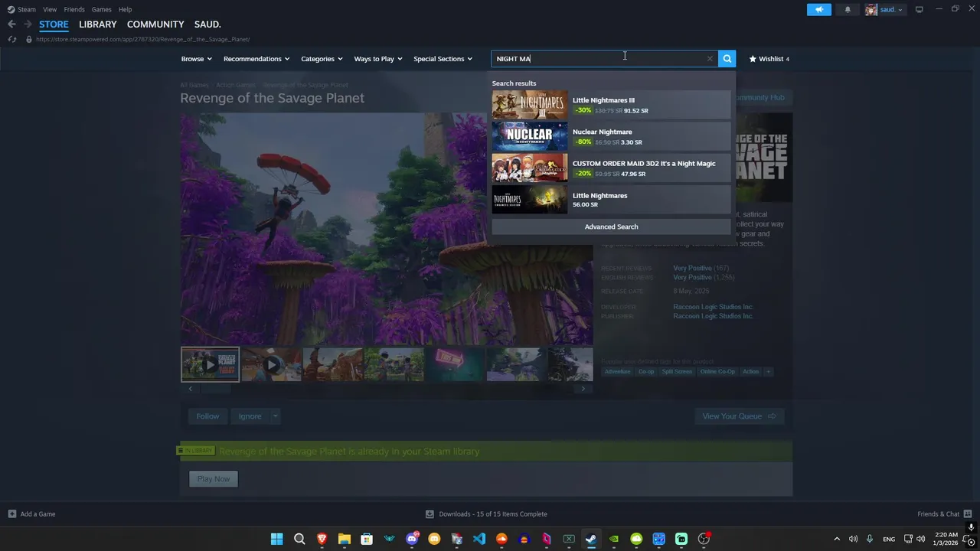The image size is (980, 551).
Task: Open the SAUD. profile tab
Action: (x=207, y=24)
